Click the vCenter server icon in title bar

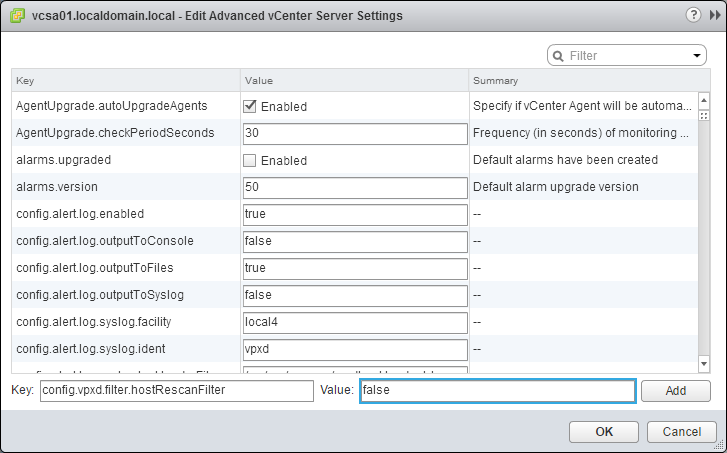[x=17, y=15]
